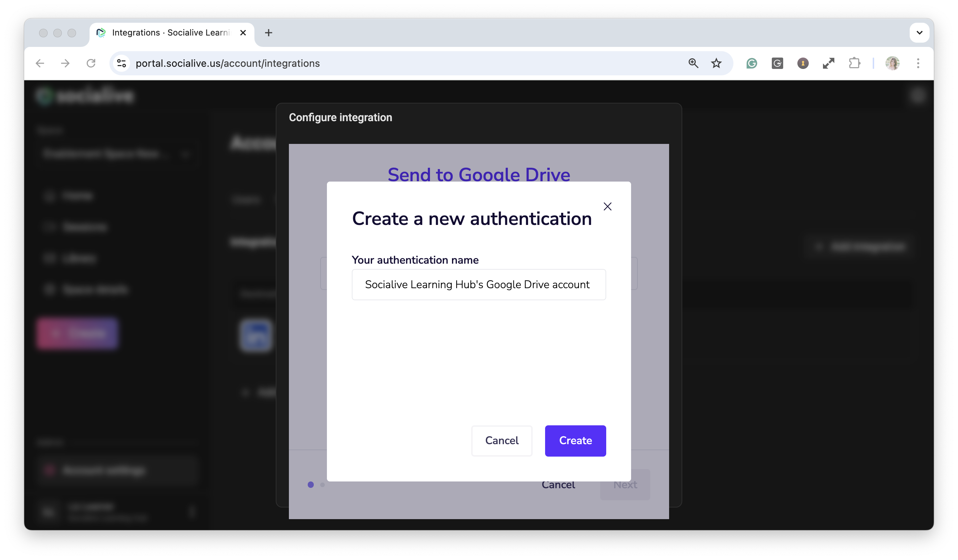Click Cancel in the authentication dialog
The image size is (958, 560).
[501, 440]
